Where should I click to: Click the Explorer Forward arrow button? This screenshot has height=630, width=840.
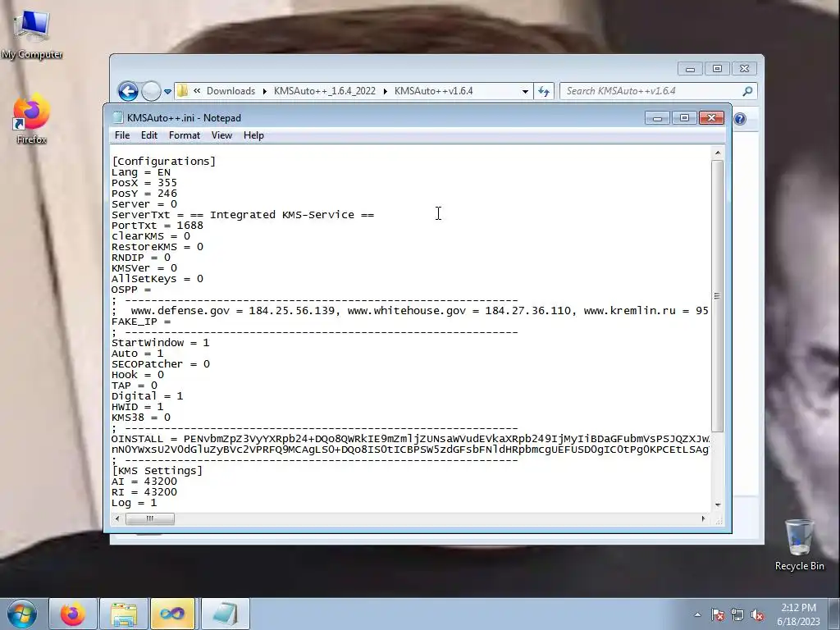pos(151,91)
